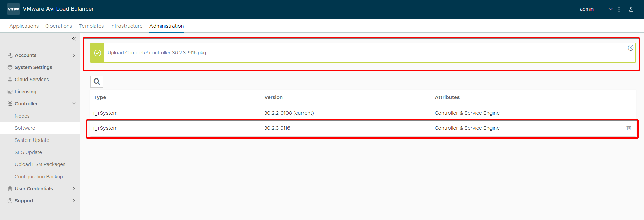Select Nodes under Controller
644x220 pixels.
point(22,116)
